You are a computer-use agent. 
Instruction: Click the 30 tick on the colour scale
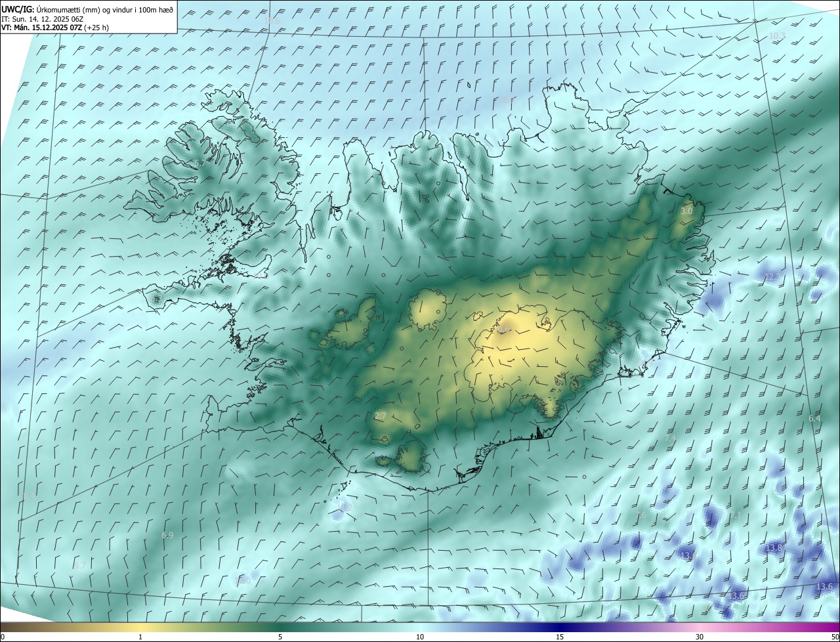click(700, 637)
